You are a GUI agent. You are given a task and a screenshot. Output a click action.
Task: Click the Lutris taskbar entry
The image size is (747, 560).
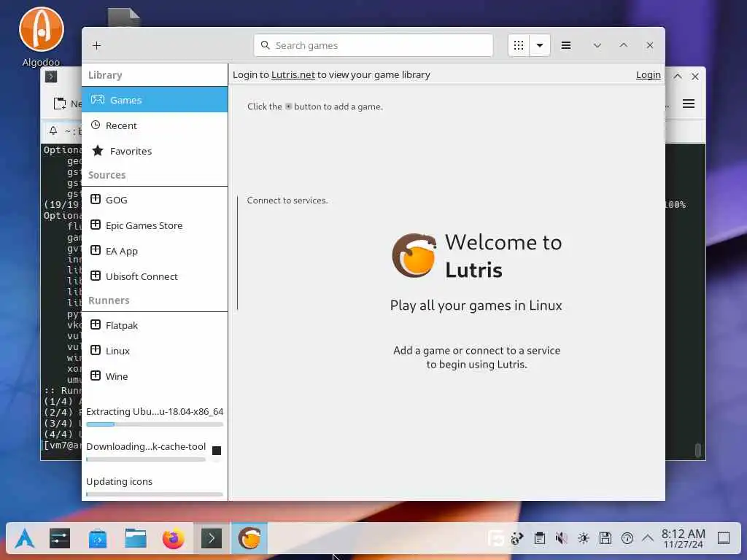tap(249, 539)
